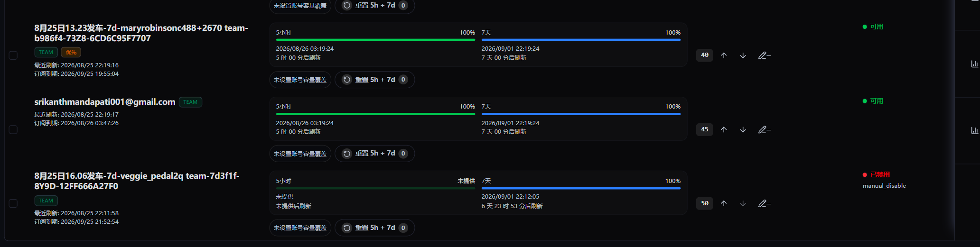Click 7天 usage bar of srikanthmandapati001
This screenshot has height=247, width=980.
[581, 114]
